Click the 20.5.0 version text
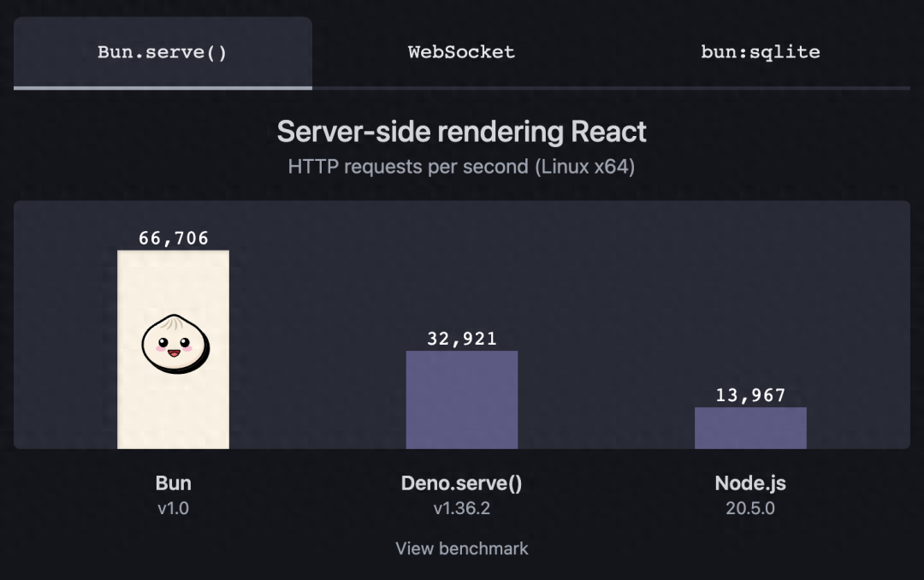Image resolution: width=924 pixels, height=580 pixels. click(x=750, y=508)
